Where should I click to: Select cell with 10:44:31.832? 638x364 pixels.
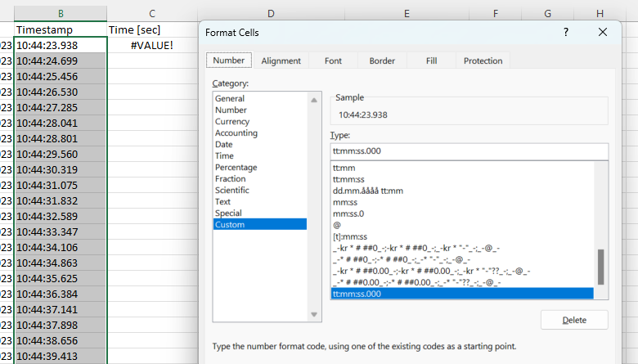click(x=61, y=200)
